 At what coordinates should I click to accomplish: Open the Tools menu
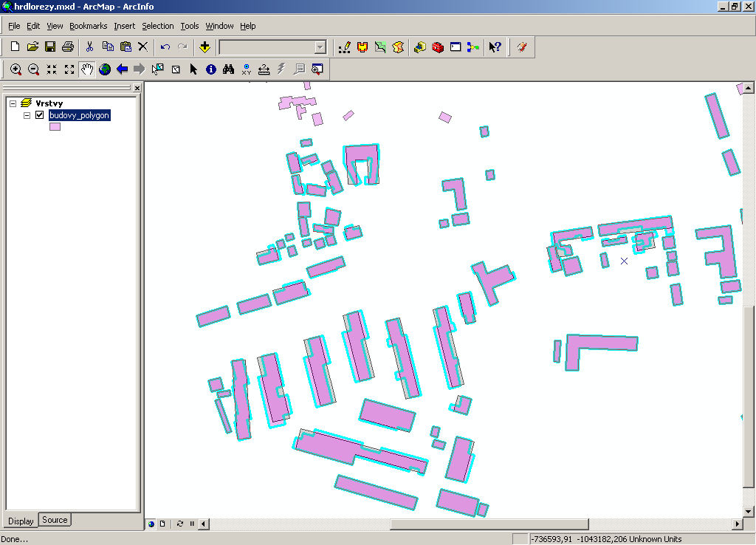click(x=190, y=26)
